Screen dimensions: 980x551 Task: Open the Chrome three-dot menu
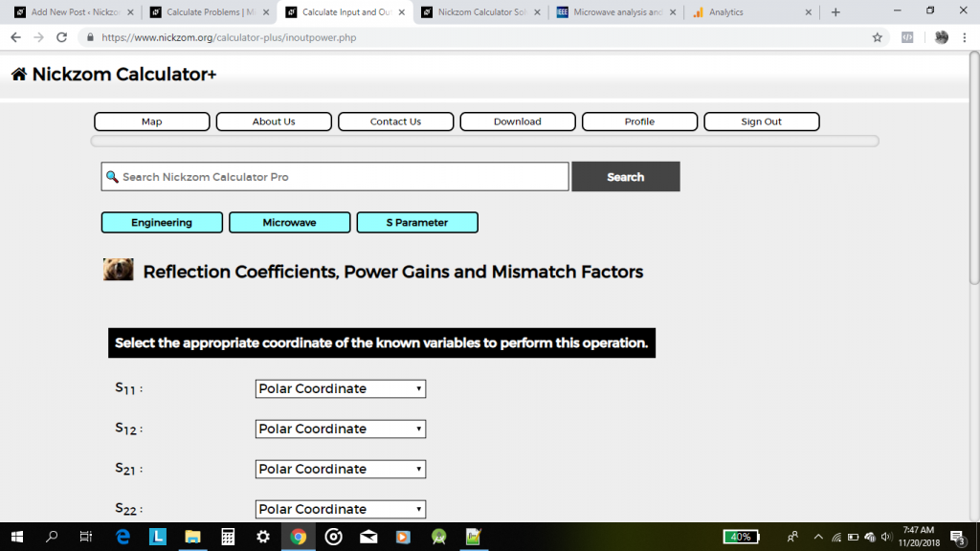(965, 37)
